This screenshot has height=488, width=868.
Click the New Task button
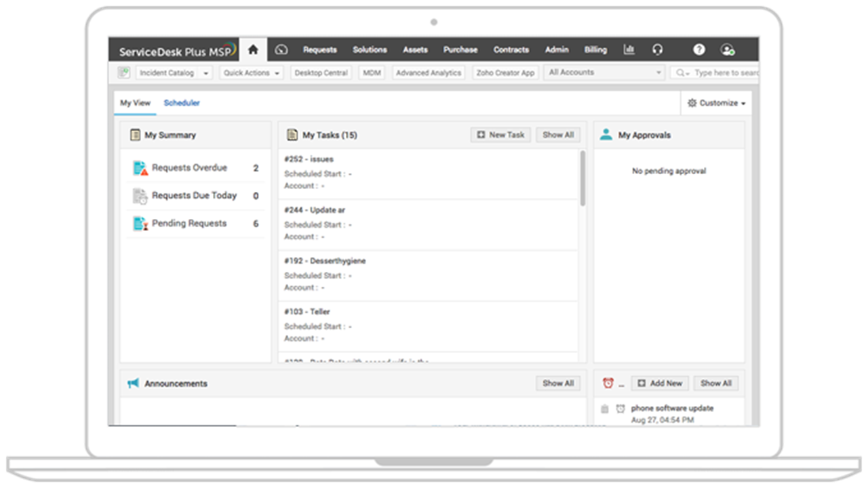pos(500,135)
